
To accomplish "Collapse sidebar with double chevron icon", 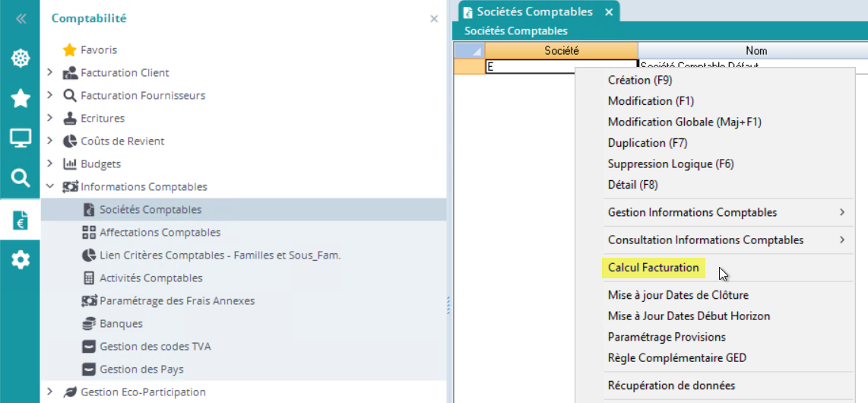I will pyautogui.click(x=21, y=19).
